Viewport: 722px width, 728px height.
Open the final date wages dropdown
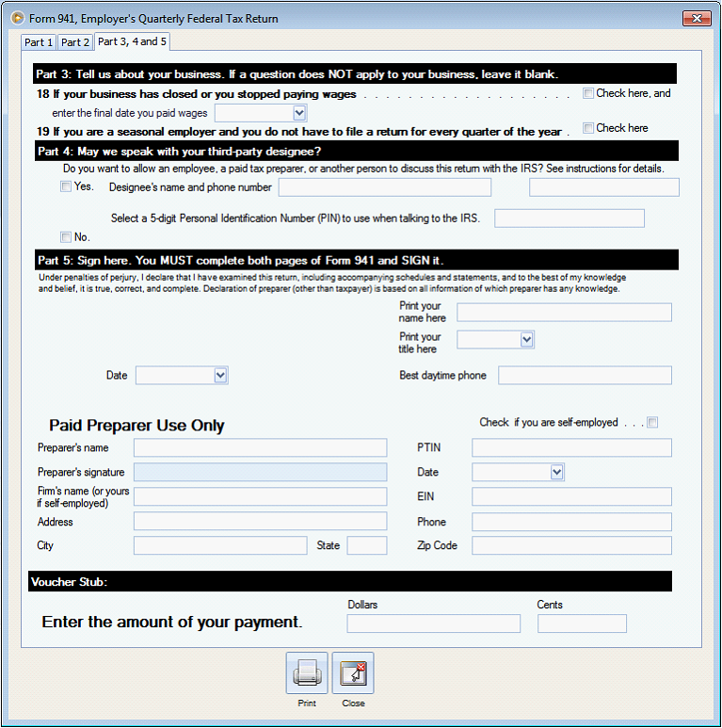click(x=299, y=113)
